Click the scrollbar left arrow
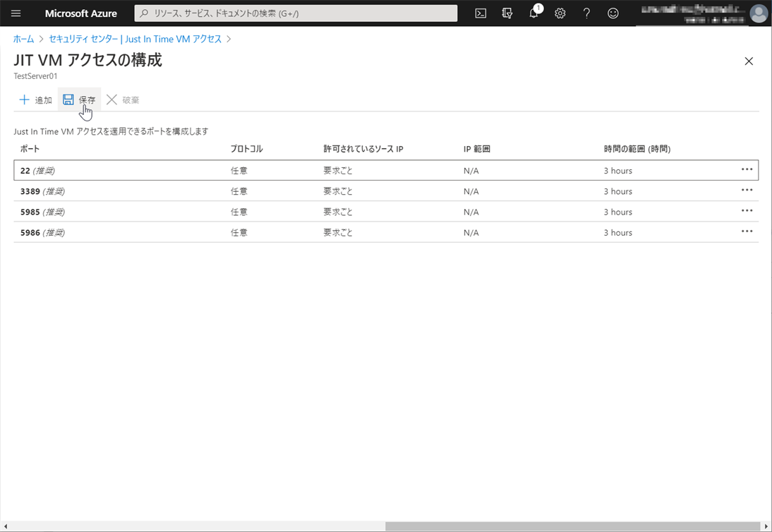The image size is (772, 532). 5,526
